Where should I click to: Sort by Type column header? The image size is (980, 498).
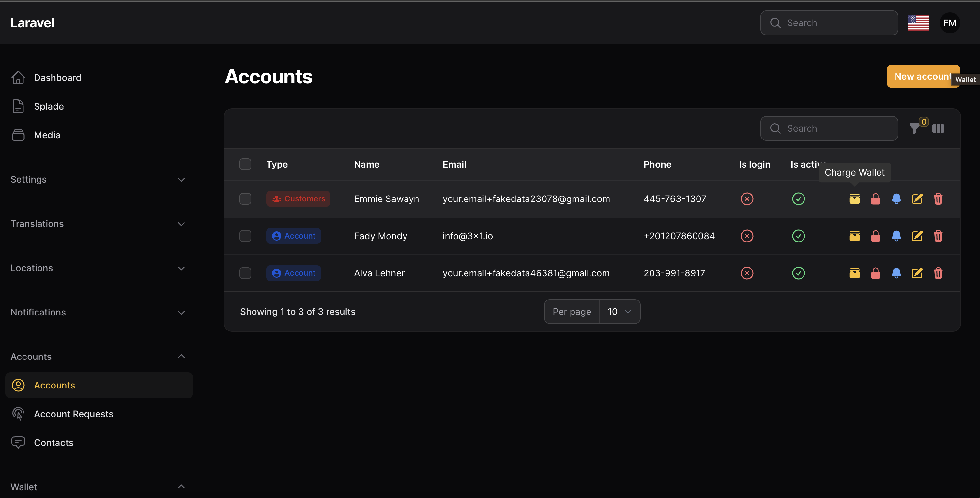277,164
